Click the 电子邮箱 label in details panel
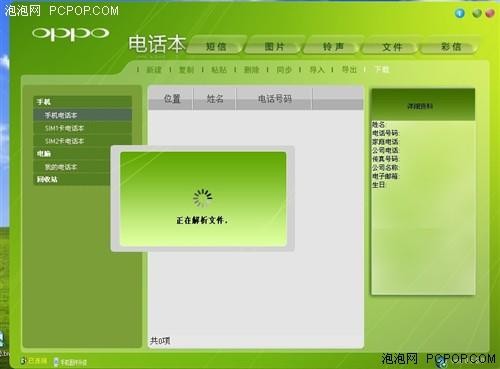Viewport: 500px width, 369px height. pyautogui.click(x=385, y=176)
